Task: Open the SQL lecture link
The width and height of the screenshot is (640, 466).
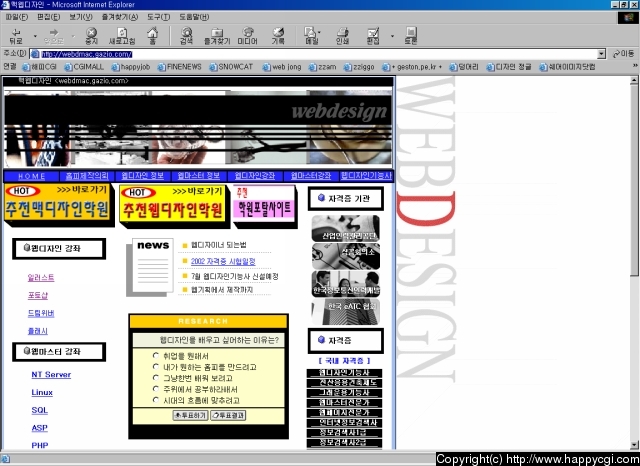Action: coord(40,410)
